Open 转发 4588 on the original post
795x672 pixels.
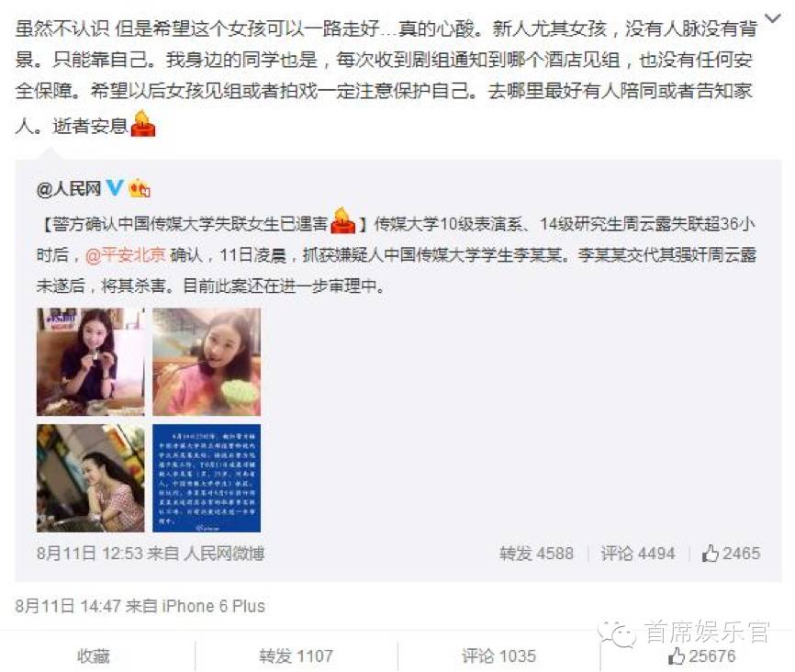tap(536, 554)
